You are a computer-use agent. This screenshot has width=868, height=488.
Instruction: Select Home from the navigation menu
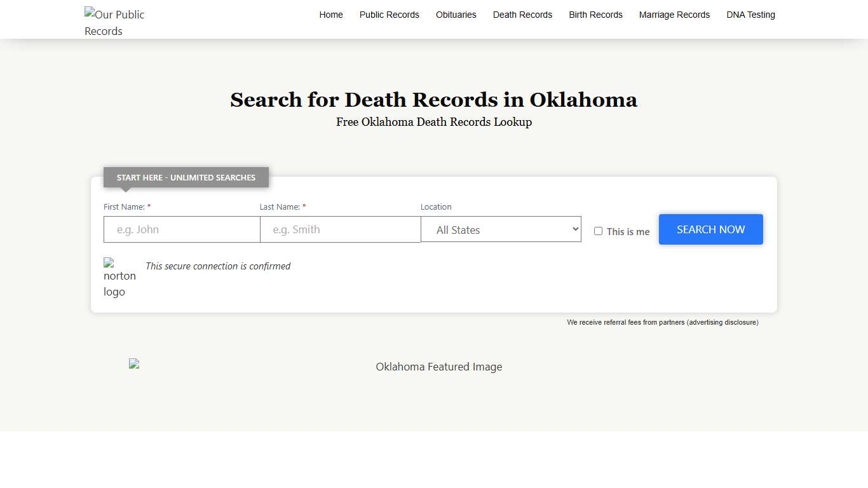click(x=331, y=15)
